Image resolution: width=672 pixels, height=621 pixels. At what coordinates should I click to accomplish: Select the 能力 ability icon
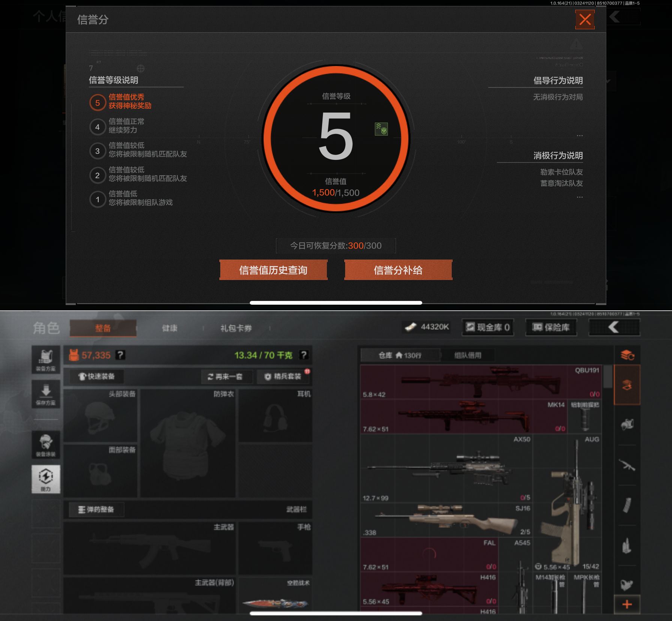tap(46, 479)
